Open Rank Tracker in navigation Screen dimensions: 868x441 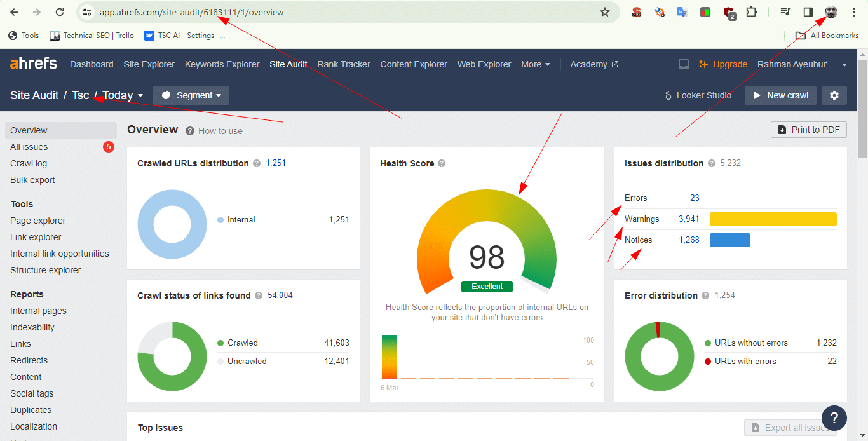pyautogui.click(x=344, y=64)
